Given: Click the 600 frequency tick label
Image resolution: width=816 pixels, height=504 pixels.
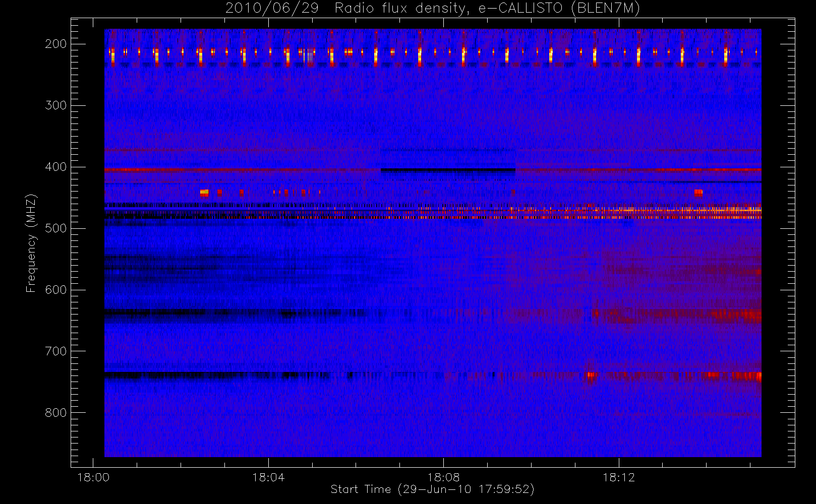Looking at the screenshot, I should pos(55,290).
